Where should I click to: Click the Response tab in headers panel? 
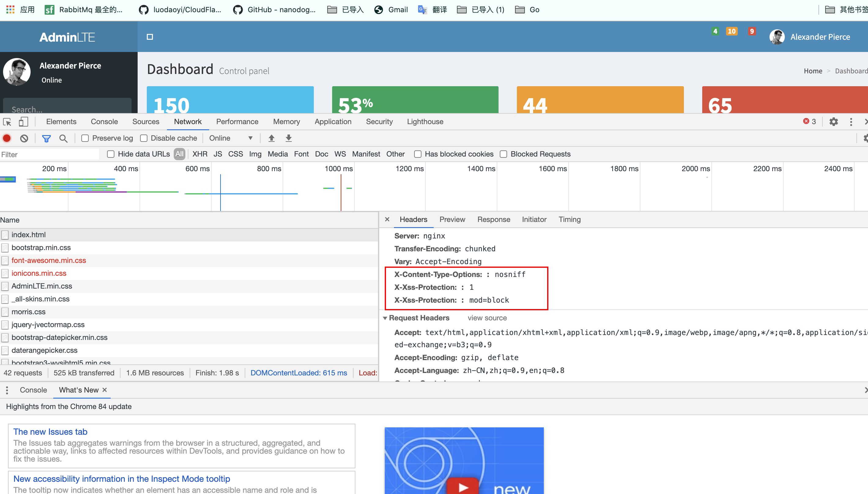coord(494,219)
